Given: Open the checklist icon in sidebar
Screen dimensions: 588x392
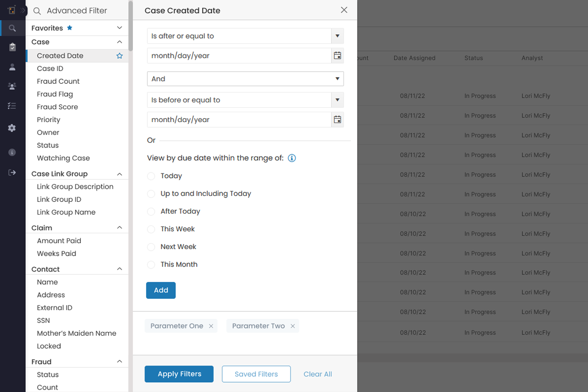Looking at the screenshot, I should tap(12, 106).
